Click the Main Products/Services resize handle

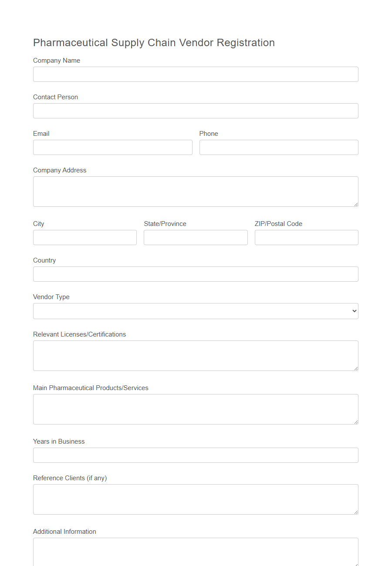pyautogui.click(x=356, y=422)
